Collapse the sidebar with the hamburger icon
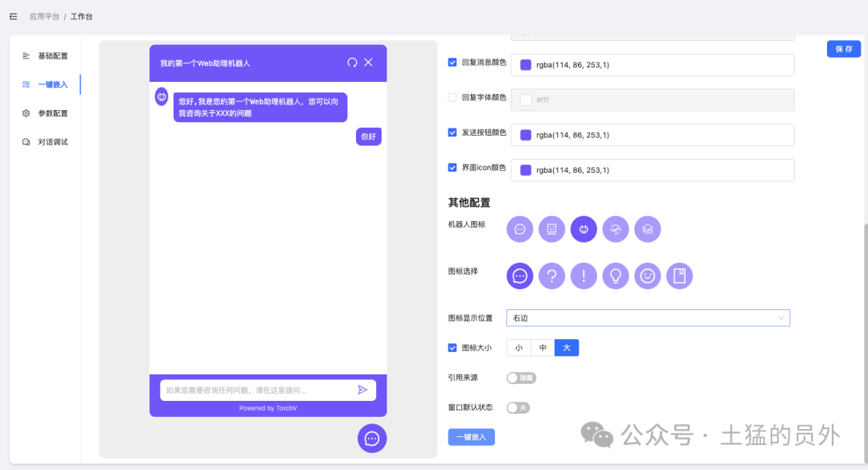868x470 pixels. pyautogui.click(x=14, y=17)
